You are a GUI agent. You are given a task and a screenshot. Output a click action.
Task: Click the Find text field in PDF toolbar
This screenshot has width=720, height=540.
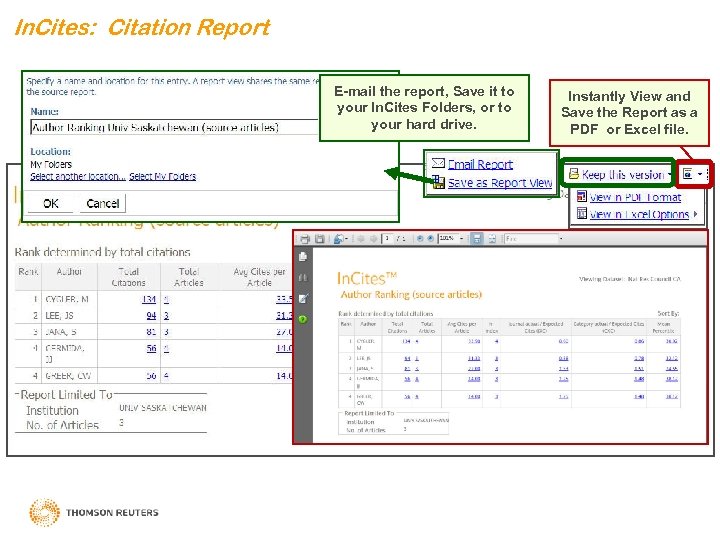[x=531, y=239]
